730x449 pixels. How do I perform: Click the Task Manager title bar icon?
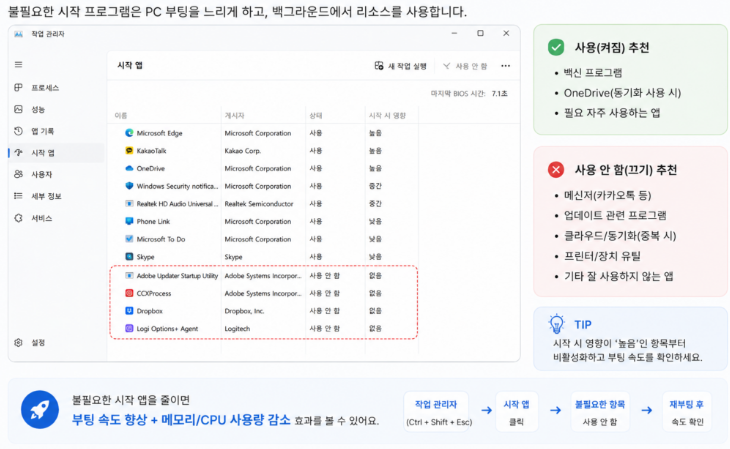click(x=19, y=34)
